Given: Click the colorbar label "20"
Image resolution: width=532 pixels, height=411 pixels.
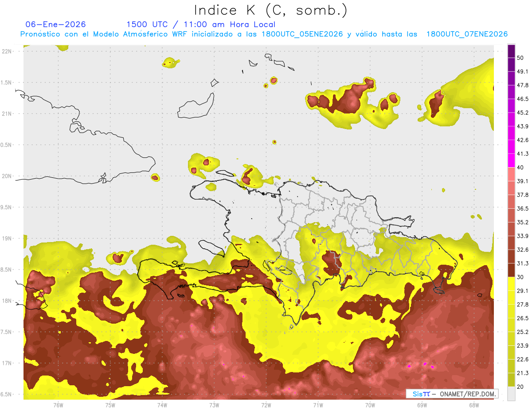Looking at the screenshot, I should [x=521, y=387].
